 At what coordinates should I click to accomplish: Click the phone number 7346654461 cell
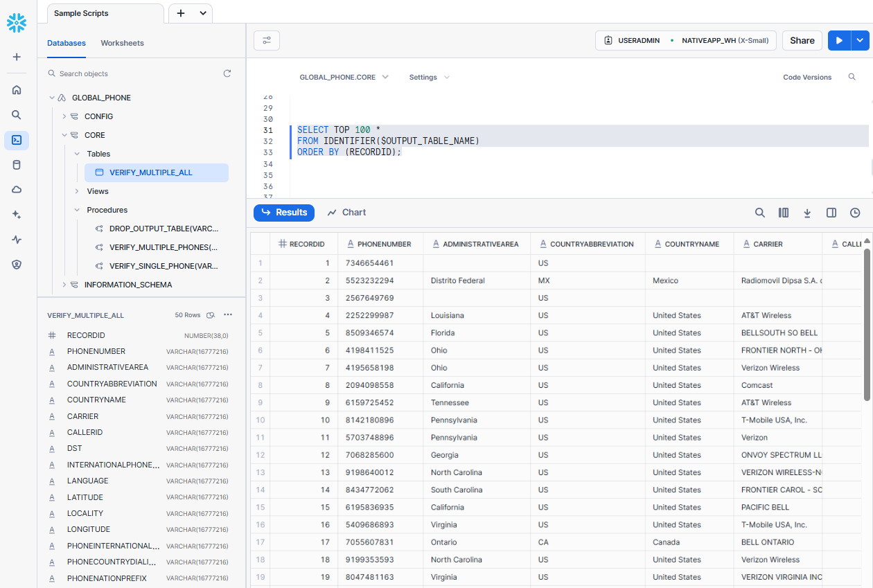pos(380,263)
